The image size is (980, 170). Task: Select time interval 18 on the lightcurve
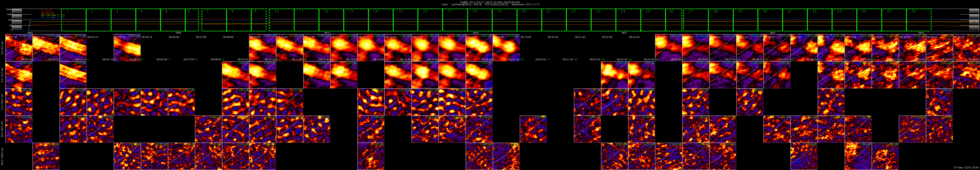tap(479, 20)
